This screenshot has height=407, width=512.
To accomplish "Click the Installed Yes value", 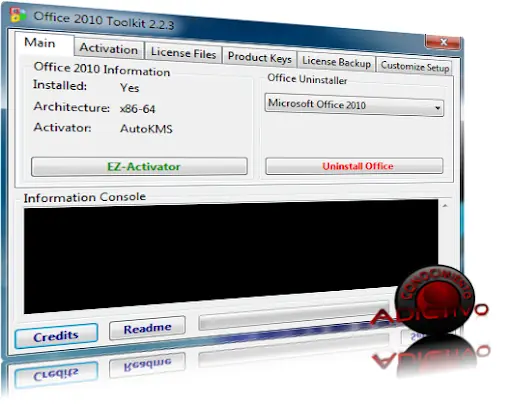I will (x=129, y=88).
